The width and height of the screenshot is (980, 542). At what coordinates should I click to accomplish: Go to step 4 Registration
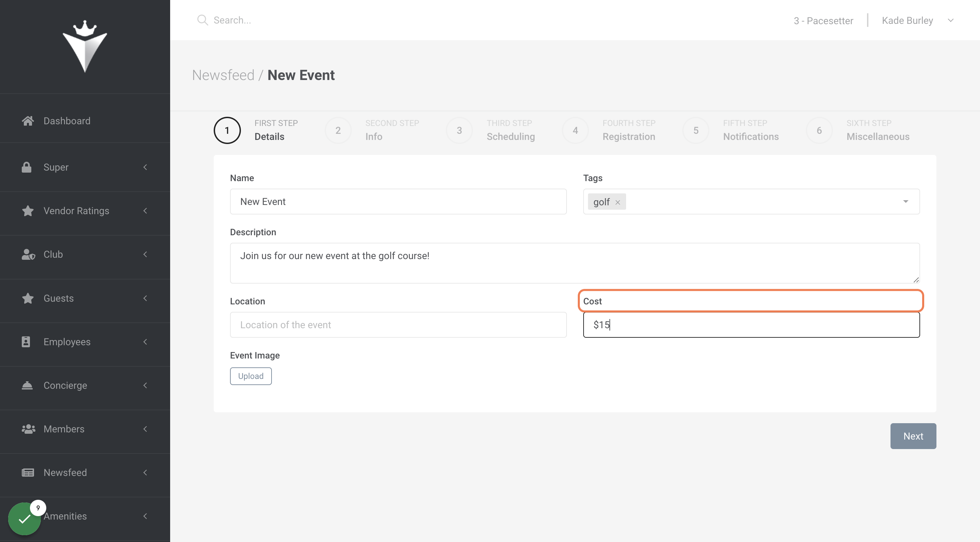point(609,130)
